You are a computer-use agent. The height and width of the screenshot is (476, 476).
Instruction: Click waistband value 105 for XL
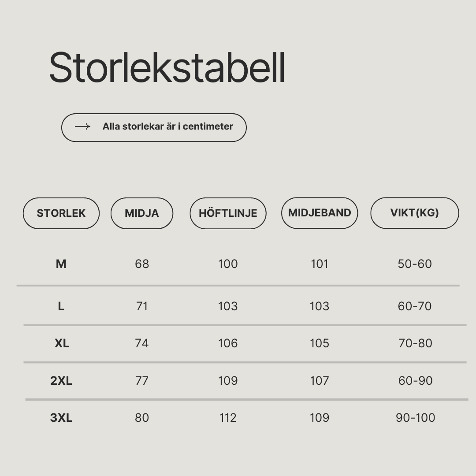[x=320, y=343]
